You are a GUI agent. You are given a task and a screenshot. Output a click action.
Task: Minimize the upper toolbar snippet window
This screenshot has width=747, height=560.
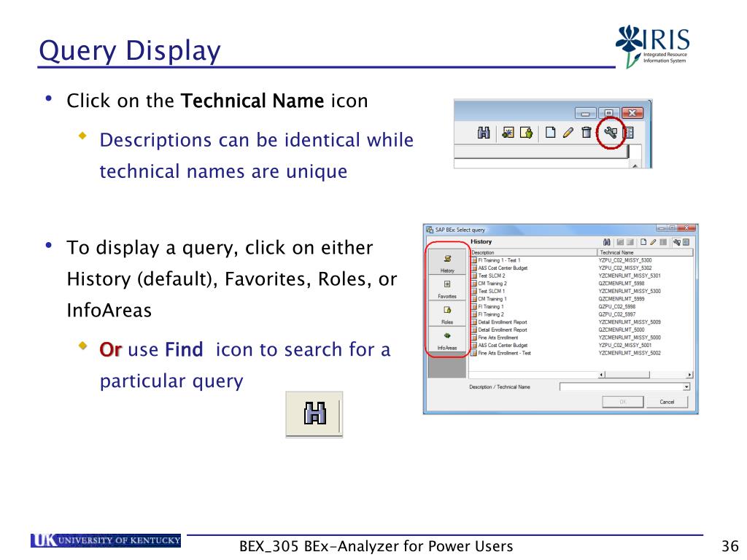586,113
